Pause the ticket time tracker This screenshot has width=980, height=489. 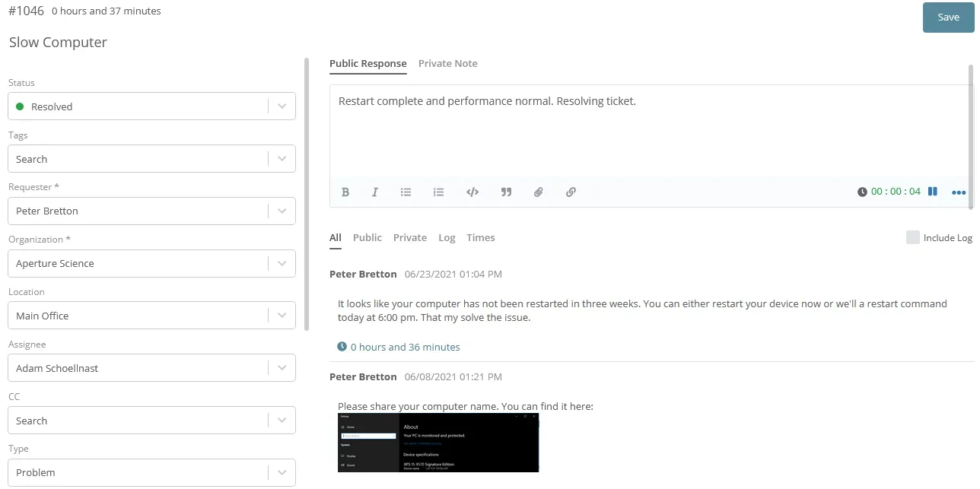click(932, 192)
